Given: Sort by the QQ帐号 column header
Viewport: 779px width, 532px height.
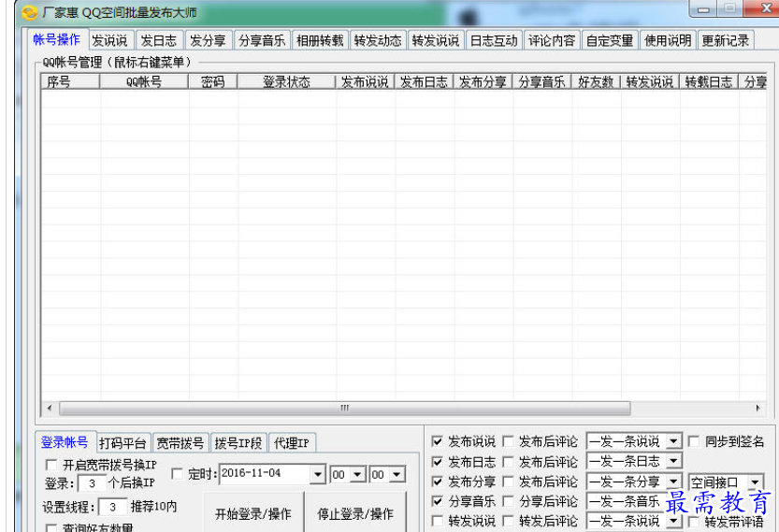Looking at the screenshot, I should [x=144, y=81].
